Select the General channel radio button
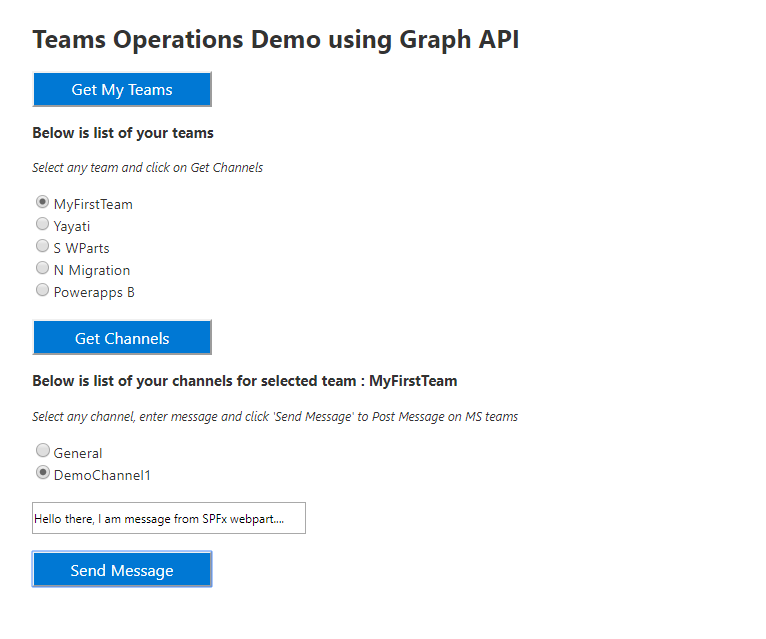 coord(43,451)
